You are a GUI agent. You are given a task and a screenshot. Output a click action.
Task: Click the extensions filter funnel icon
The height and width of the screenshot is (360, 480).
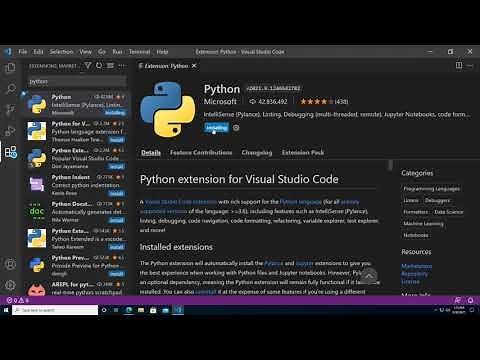coord(88,66)
